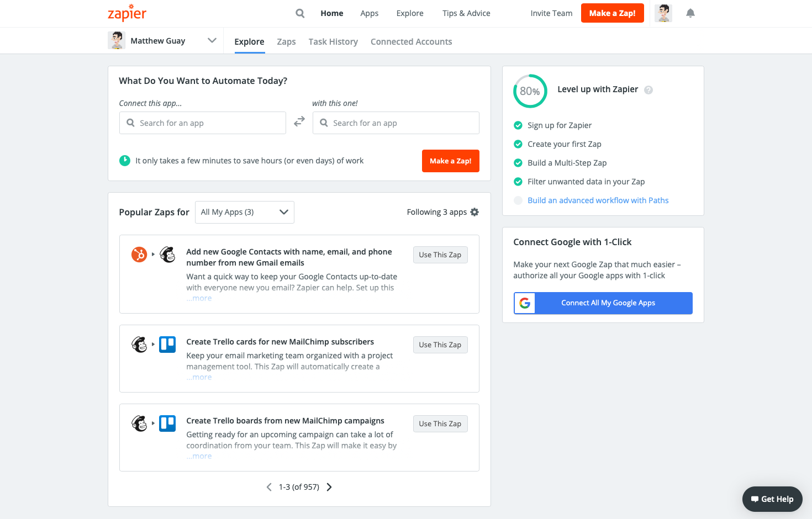Image resolution: width=812 pixels, height=519 pixels.
Task: Click Use This Zap for MailChimp subscribers
Action: click(x=440, y=344)
